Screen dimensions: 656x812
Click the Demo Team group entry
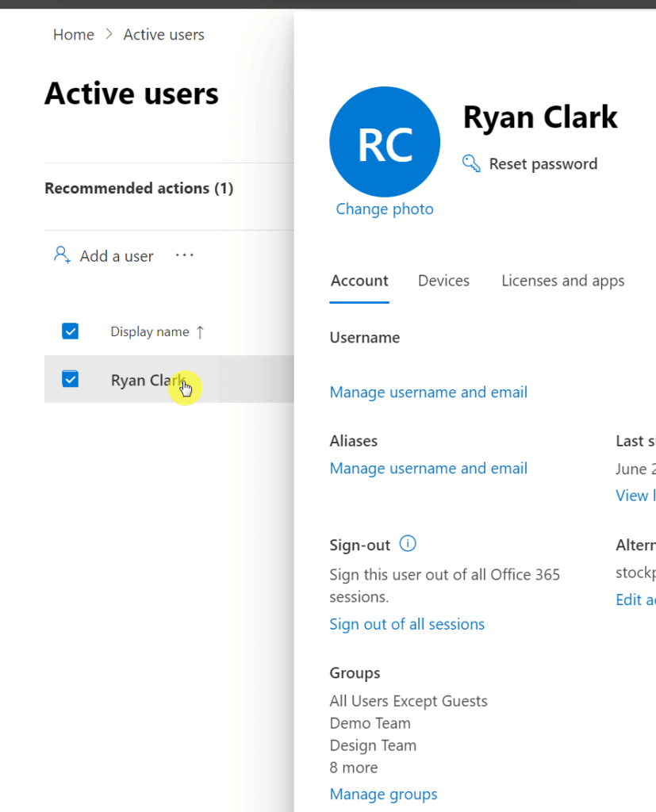point(370,723)
